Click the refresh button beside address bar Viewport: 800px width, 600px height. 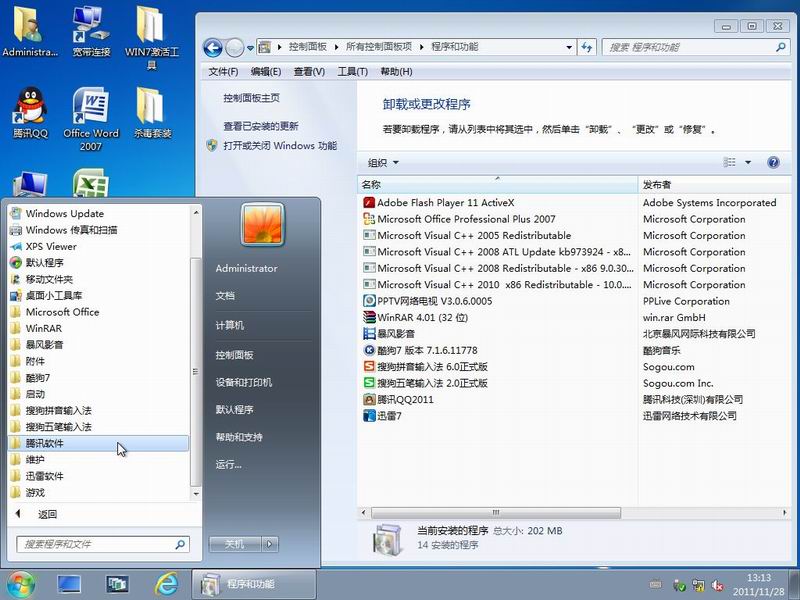tap(587, 47)
